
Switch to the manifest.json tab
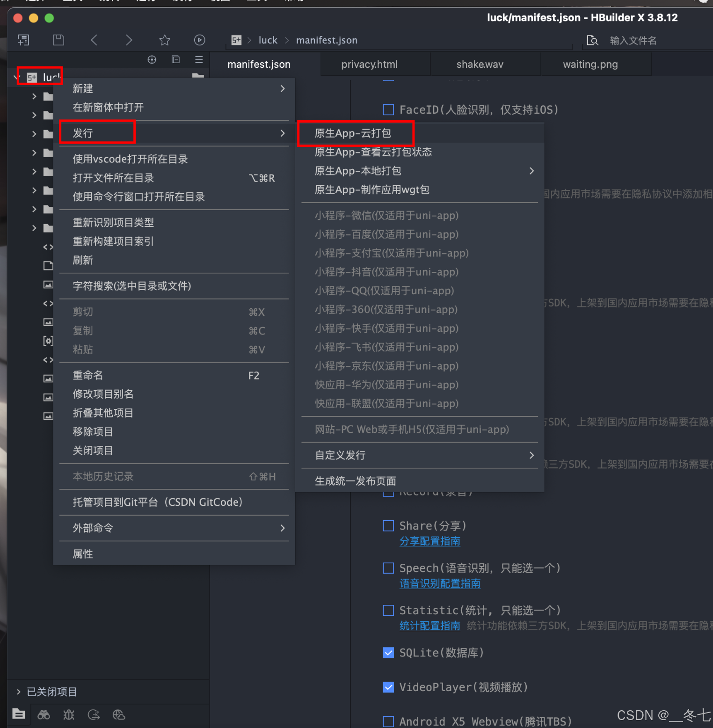(x=259, y=64)
